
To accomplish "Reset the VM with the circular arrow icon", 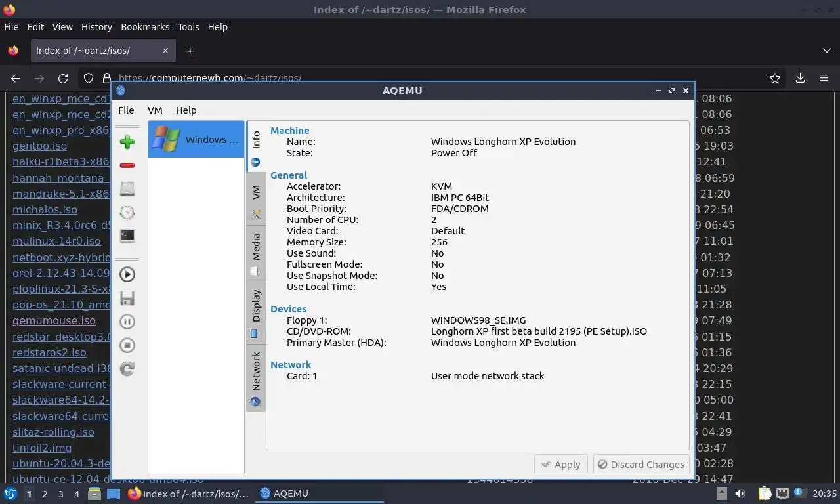I will click(127, 369).
